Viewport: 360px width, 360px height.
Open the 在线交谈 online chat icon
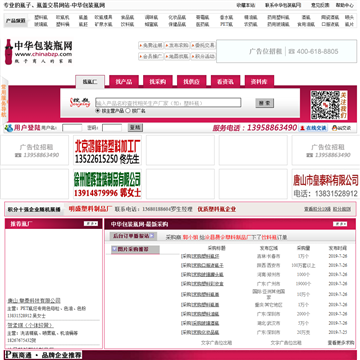[313, 128]
